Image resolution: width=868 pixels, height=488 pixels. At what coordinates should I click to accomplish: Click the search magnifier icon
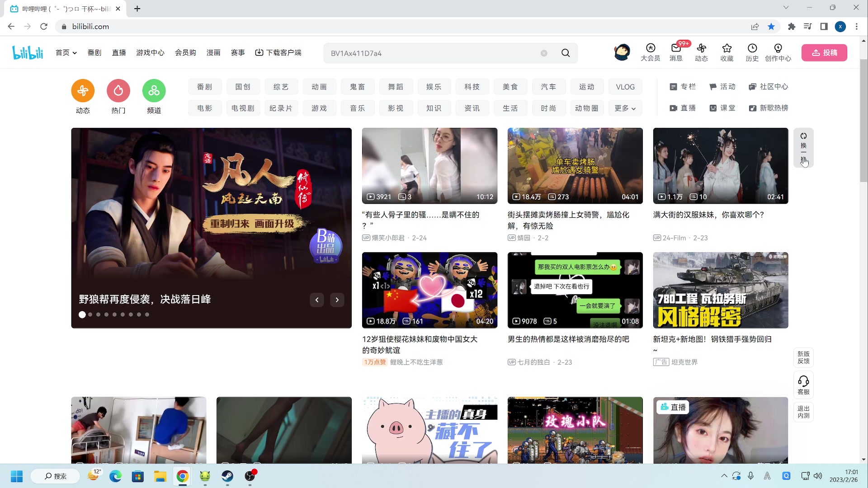(x=565, y=53)
